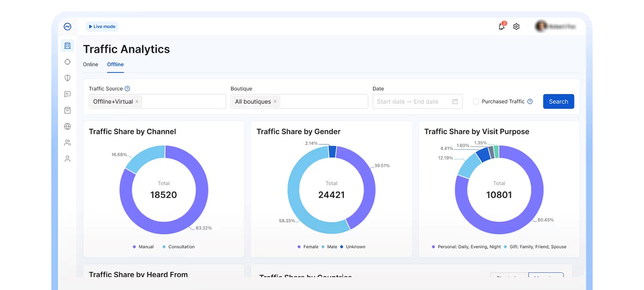This screenshot has height=290, width=644.
Task: Click the Start date – End date field
Action: click(x=418, y=101)
